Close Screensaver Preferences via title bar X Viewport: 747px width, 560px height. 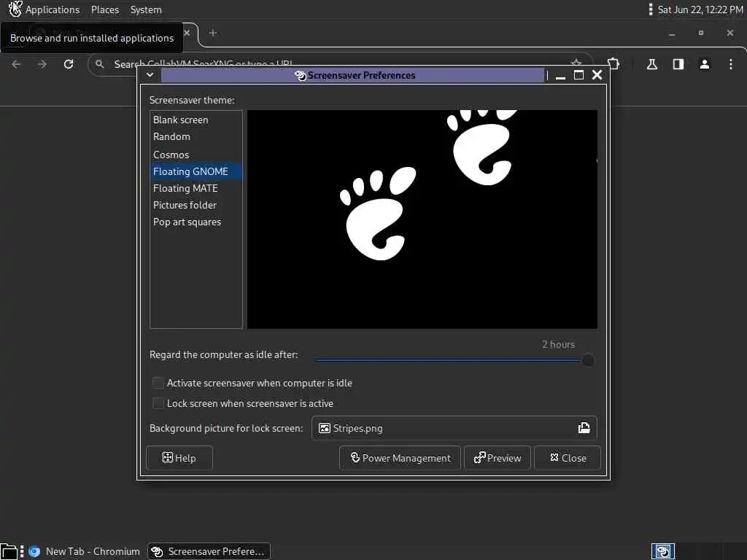pos(597,75)
